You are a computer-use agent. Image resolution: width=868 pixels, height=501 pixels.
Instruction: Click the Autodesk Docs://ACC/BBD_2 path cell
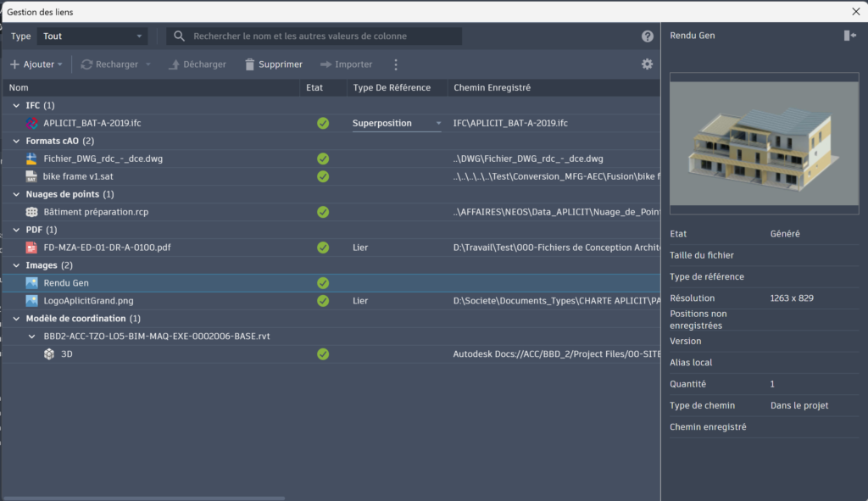pos(556,354)
